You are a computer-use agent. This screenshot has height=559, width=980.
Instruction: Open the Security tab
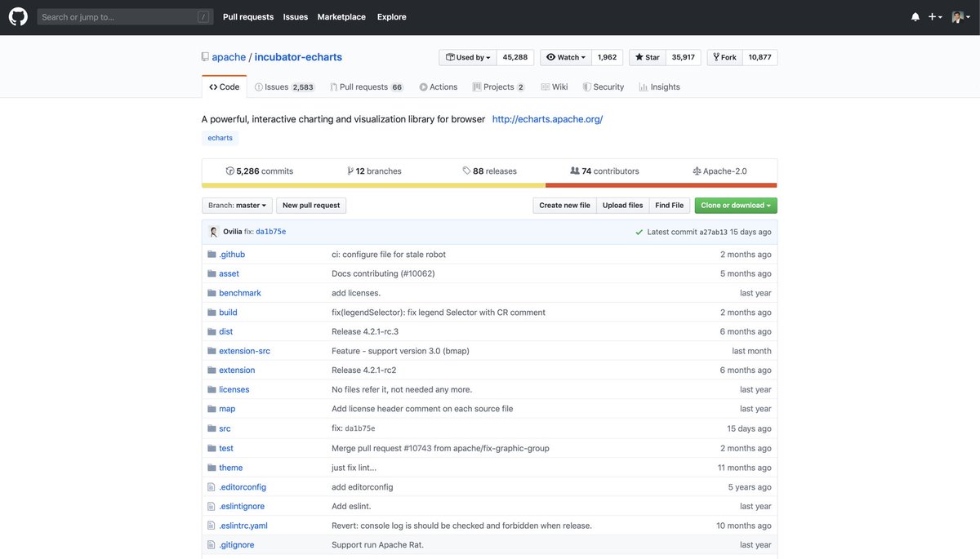(x=604, y=87)
